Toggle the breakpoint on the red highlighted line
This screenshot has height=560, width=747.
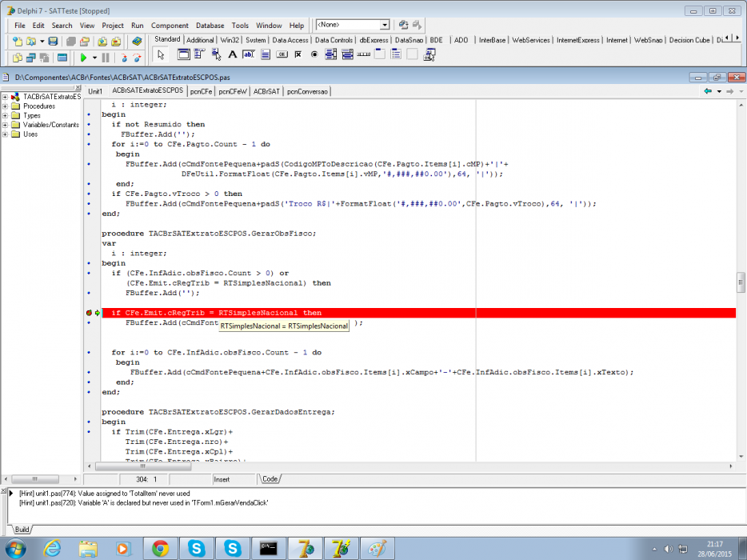pyautogui.click(x=89, y=313)
